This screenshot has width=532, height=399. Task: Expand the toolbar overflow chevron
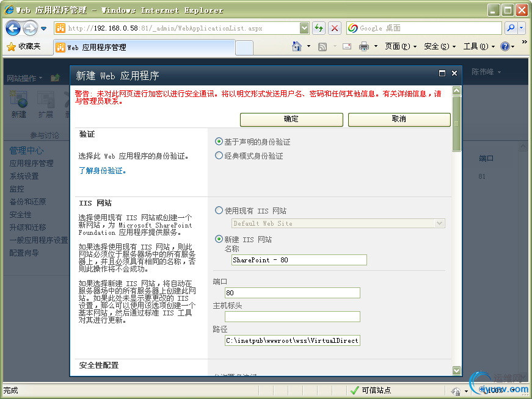[525, 42]
